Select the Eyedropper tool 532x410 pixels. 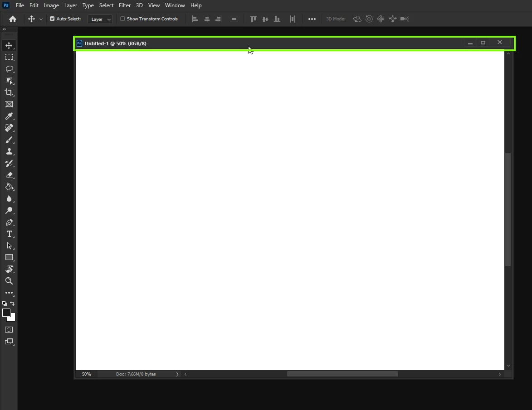click(9, 116)
